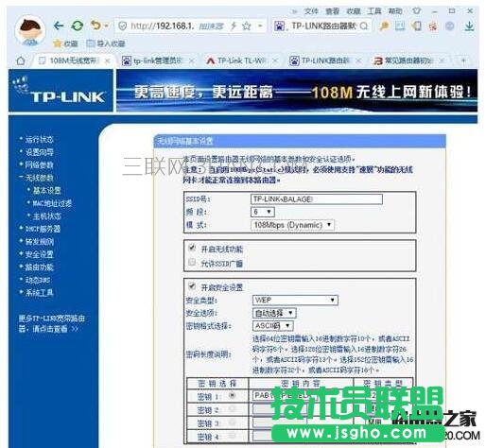Click the browser back arrow

tap(59, 26)
